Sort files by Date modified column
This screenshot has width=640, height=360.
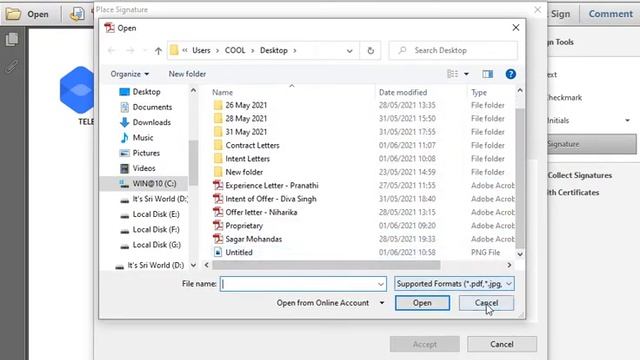pos(403,93)
